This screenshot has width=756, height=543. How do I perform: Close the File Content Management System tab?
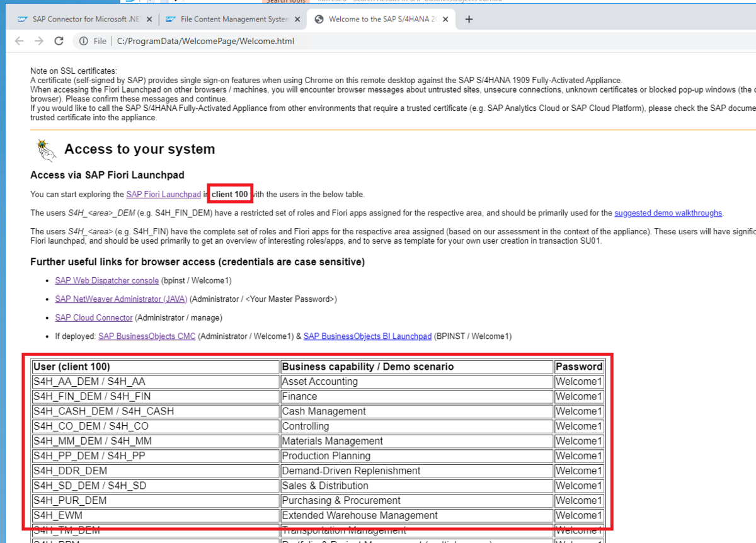pos(298,20)
